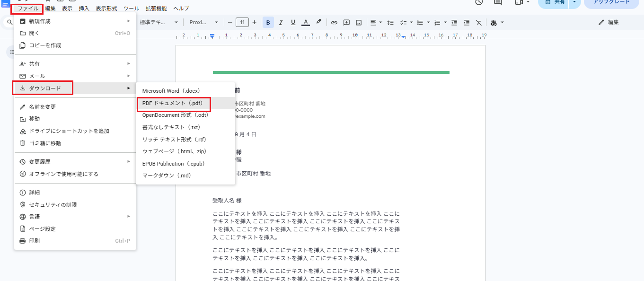The width and height of the screenshot is (644, 281).
Task: Select オフラインで使用可能にする item
Action: 75,174
